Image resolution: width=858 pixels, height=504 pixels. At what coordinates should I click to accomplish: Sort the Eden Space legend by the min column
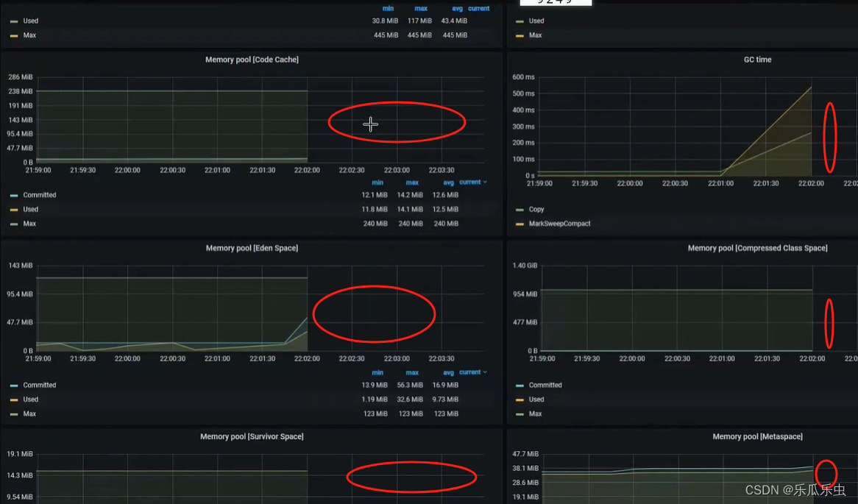(377, 372)
